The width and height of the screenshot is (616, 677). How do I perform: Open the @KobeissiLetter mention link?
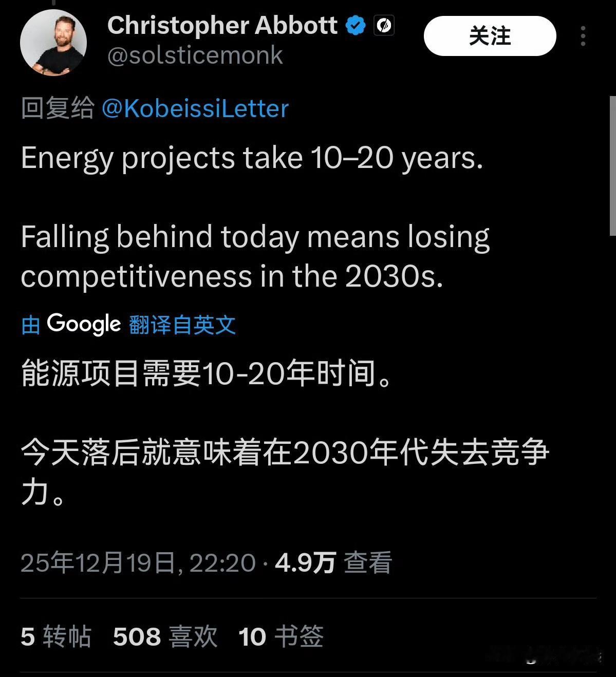[195, 108]
